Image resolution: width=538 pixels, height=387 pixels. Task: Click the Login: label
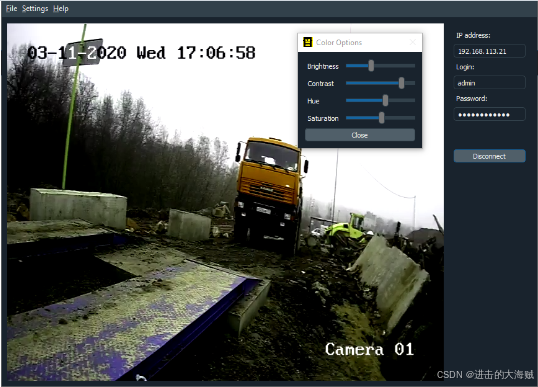pos(465,67)
